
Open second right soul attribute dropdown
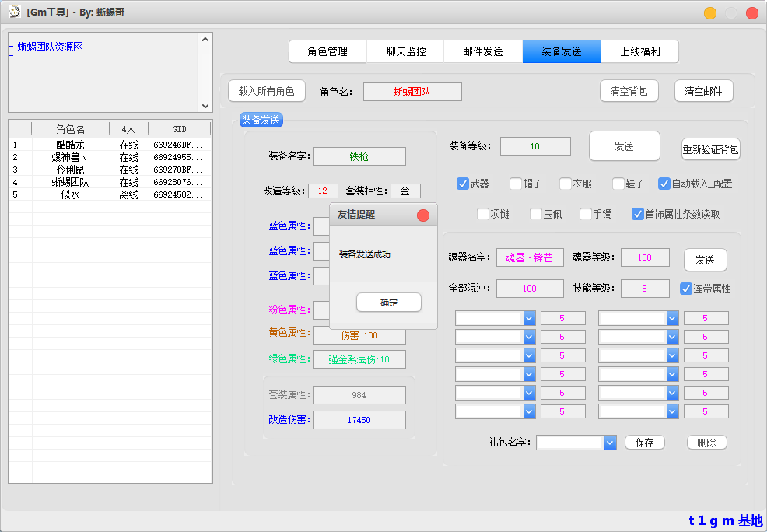[673, 337]
